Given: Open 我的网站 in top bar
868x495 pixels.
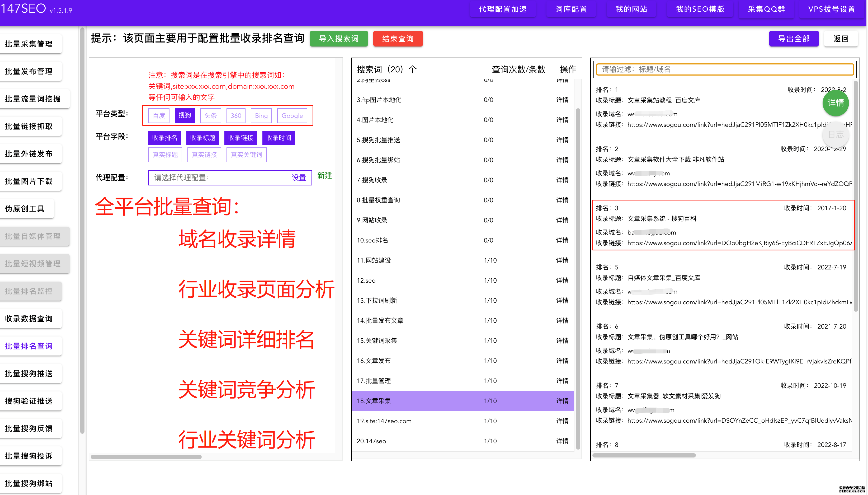Looking at the screenshot, I should [631, 9].
